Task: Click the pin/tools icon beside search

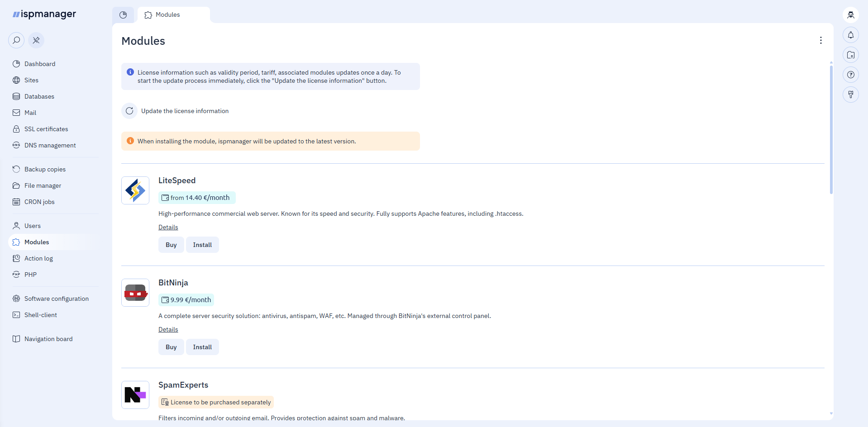Action: click(36, 40)
